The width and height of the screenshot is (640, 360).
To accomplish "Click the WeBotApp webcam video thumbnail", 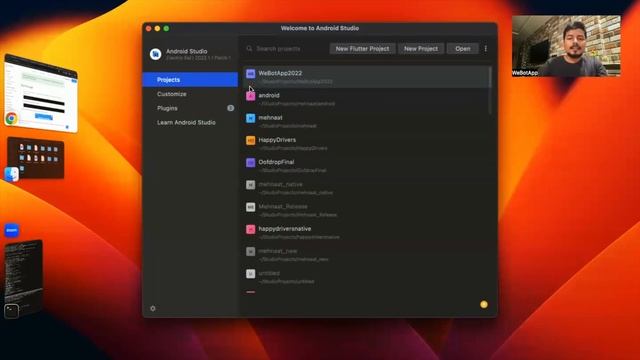I will click(x=567, y=46).
